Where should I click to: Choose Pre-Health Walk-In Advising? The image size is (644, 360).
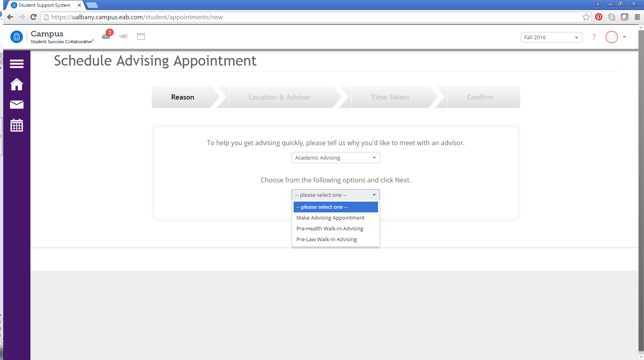330,229
